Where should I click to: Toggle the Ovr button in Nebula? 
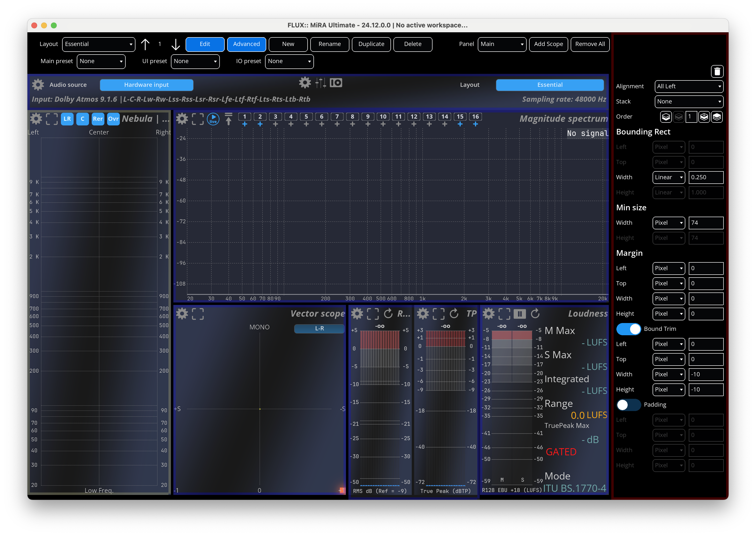tap(113, 119)
